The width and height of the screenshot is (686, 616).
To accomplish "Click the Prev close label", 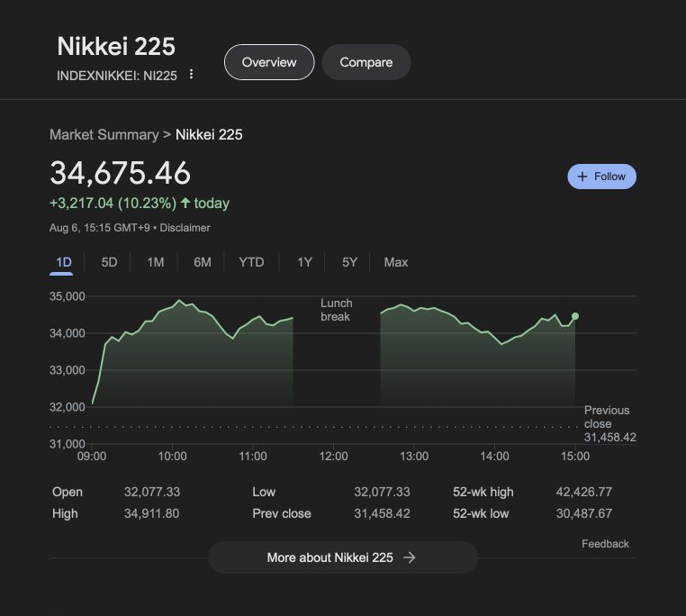I will point(282,513).
